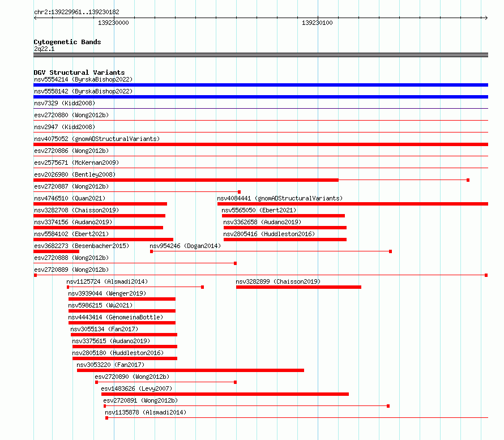Select nsv3939044 (Wenger2019) label
This screenshot has width=504, height=440.
click(x=107, y=293)
